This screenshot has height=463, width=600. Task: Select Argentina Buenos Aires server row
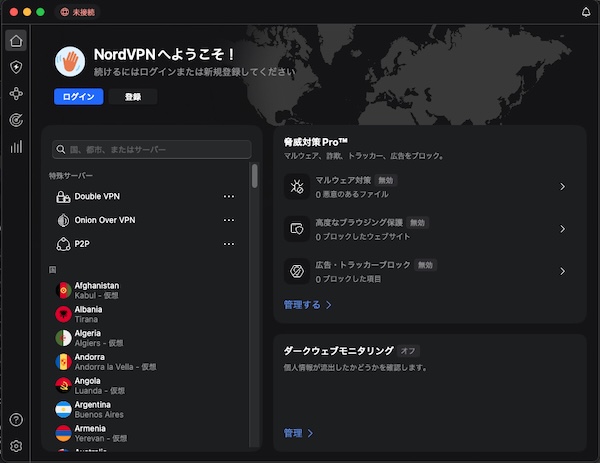145,409
